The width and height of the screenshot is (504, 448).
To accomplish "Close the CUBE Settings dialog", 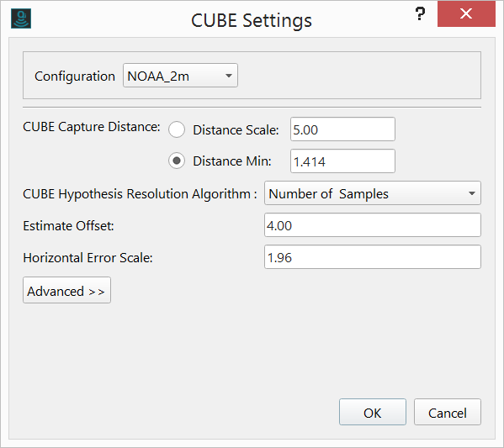I will point(466,13).
